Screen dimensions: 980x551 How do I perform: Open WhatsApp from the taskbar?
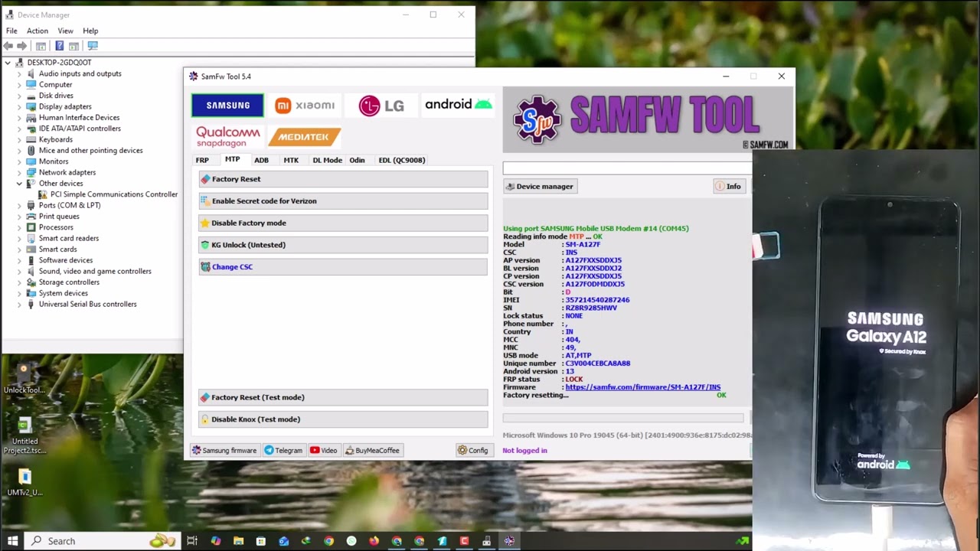coord(351,541)
